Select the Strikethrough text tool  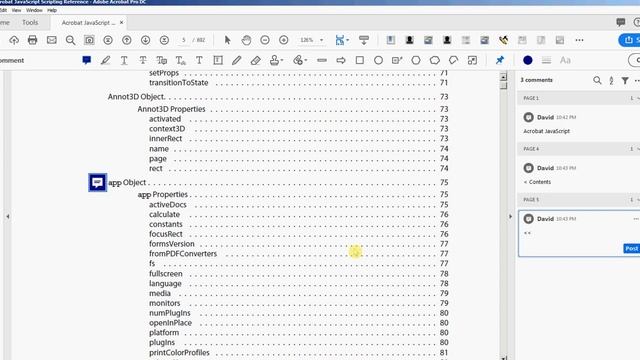[x=143, y=60]
